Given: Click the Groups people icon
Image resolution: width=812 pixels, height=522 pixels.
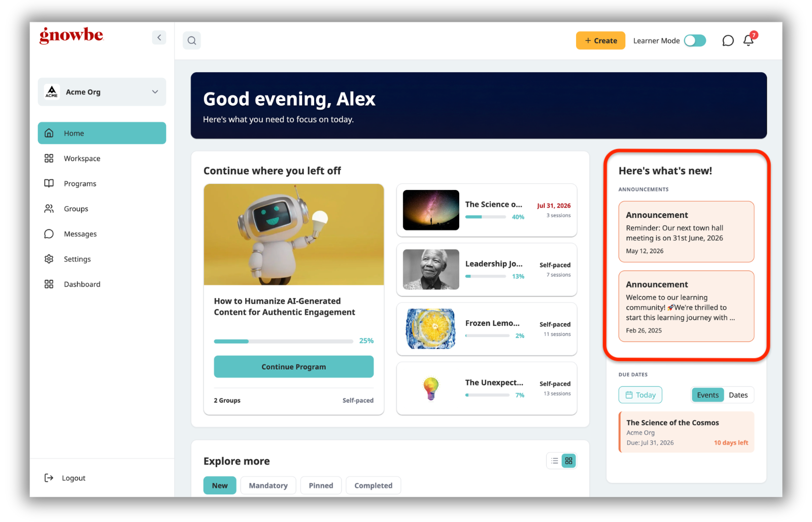Looking at the screenshot, I should pyautogui.click(x=49, y=209).
